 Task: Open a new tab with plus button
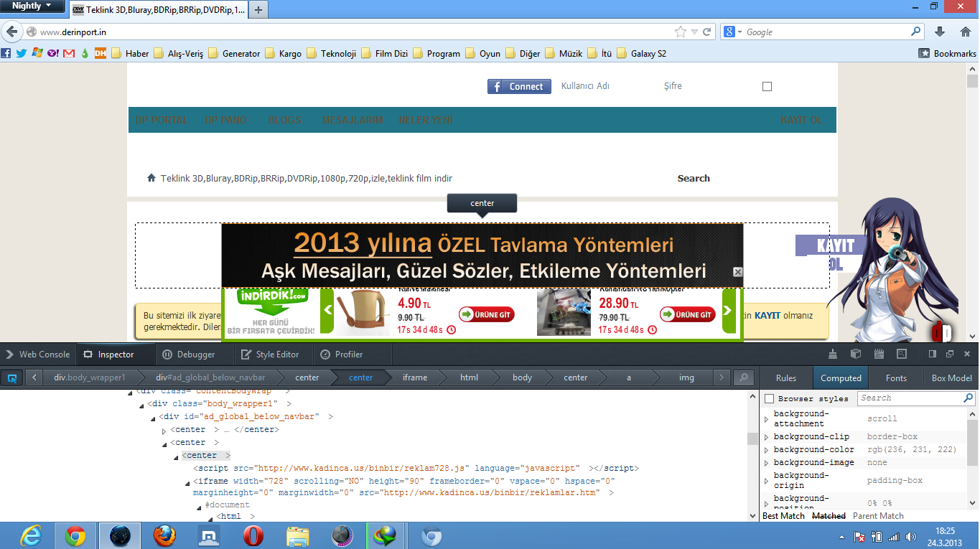click(x=258, y=10)
